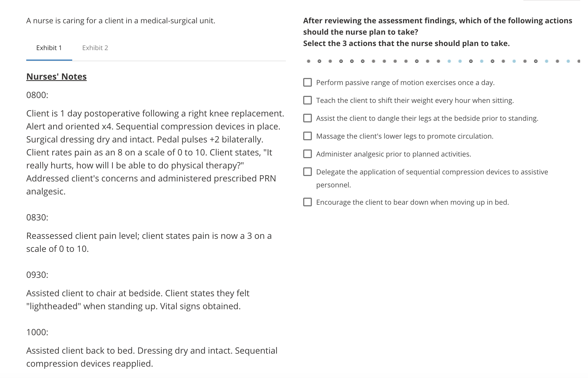The height and width of the screenshot is (378, 588).
Task: Check "Perform passive range of motion exercises" option
Action: pos(308,82)
